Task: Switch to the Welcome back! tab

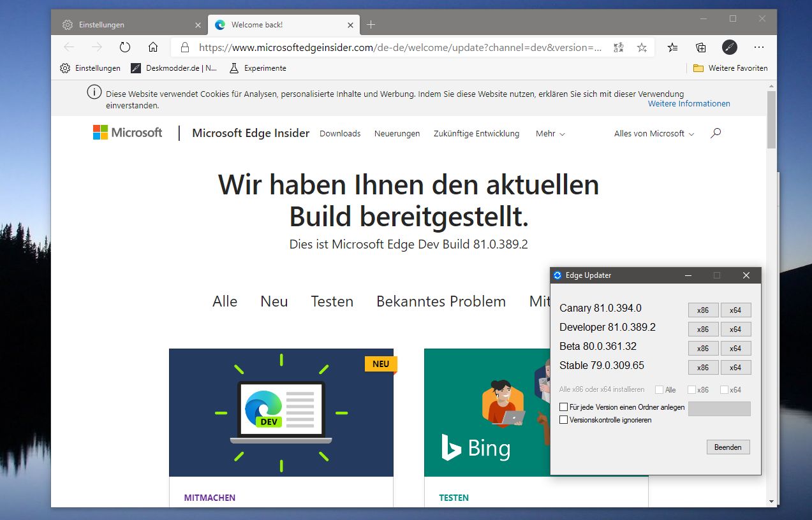Action: [x=283, y=25]
